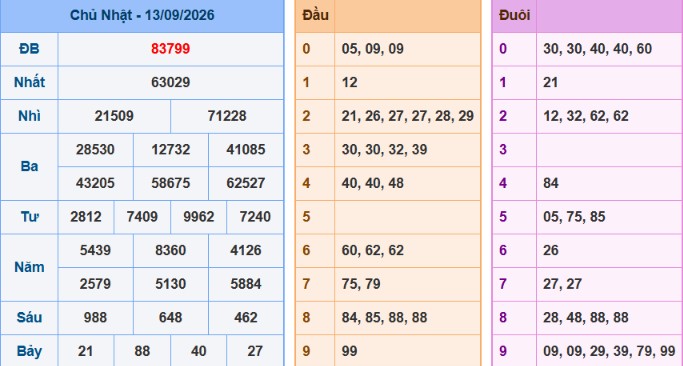Select first prize number 63029
Viewport: 683px width, 366px height.
tap(170, 82)
